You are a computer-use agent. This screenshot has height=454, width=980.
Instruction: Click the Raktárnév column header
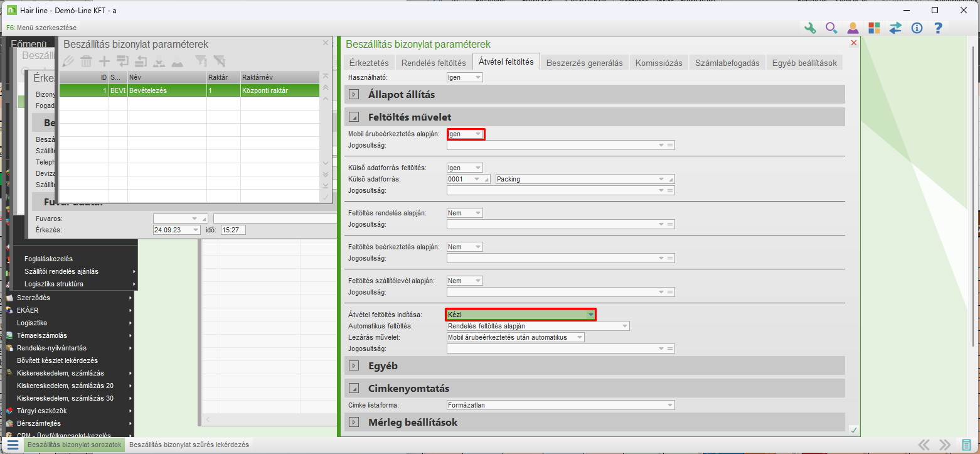pos(279,77)
